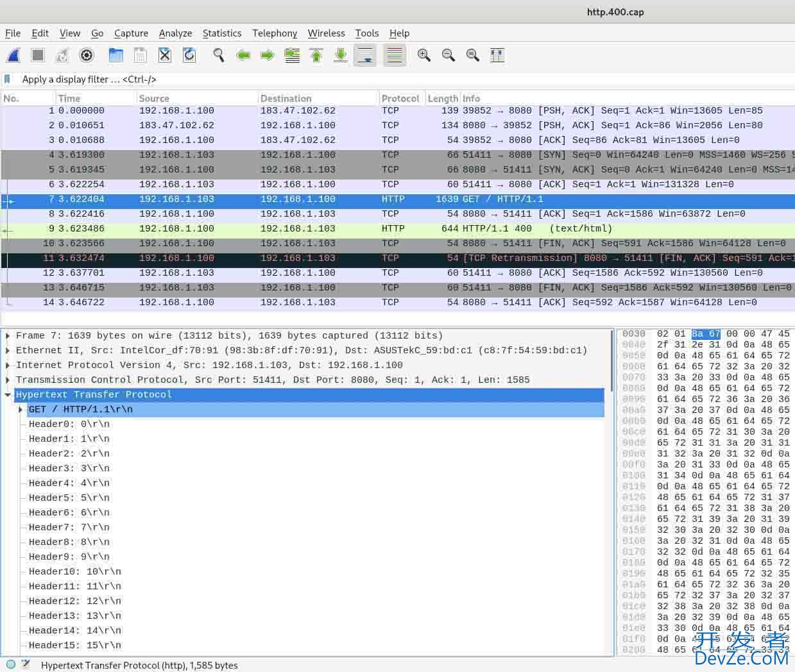Expand Transmission Control Protocol details
Image resolution: width=795 pixels, height=672 pixels.
tap(8, 380)
